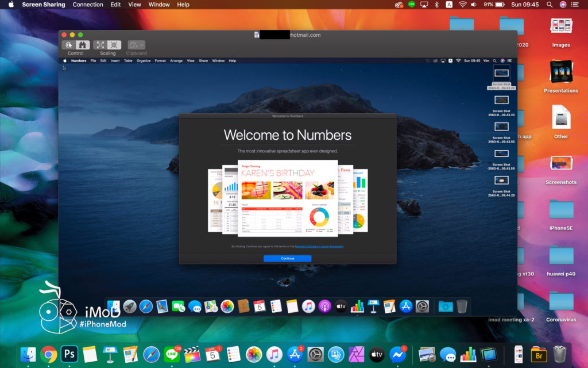Open the Clipboard dropdown arrow
The height and width of the screenshot is (368, 588).
tap(142, 45)
